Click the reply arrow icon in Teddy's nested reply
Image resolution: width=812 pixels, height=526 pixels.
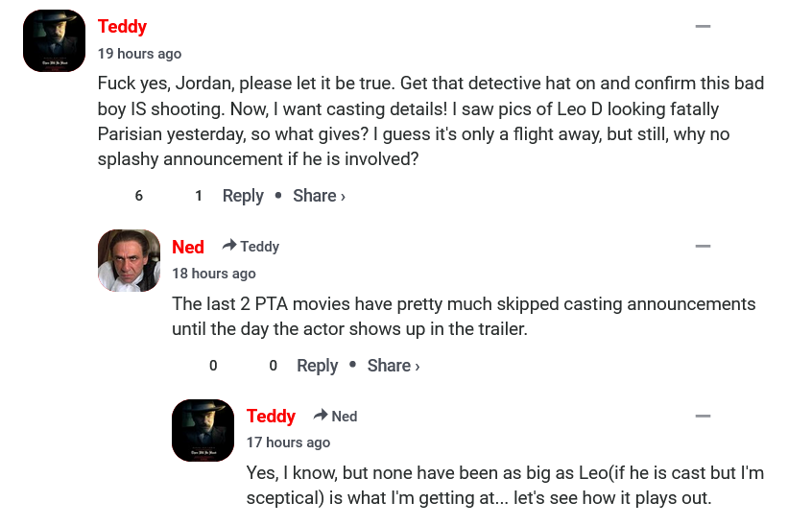pos(321,416)
